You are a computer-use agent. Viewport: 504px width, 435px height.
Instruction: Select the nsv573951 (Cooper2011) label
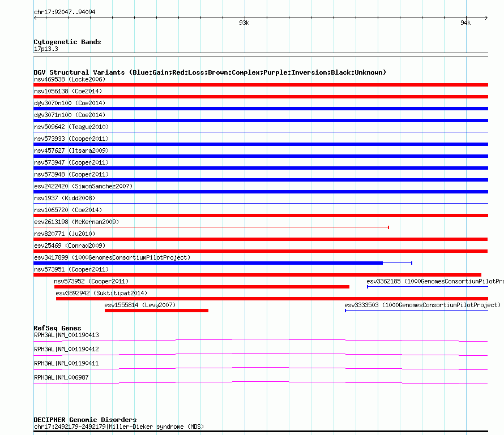[x=71, y=269]
